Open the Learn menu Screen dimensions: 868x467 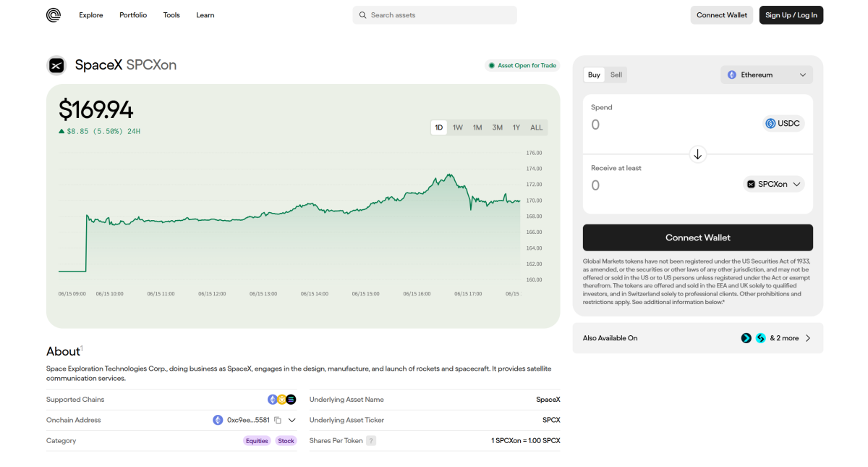click(x=205, y=15)
